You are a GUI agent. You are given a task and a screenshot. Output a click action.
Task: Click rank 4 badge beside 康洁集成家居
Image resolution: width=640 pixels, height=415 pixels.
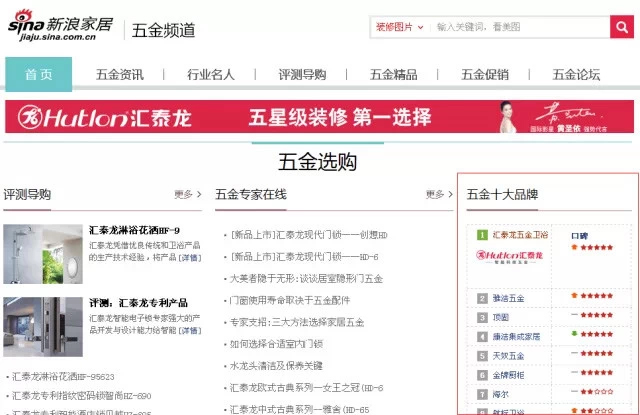point(482,335)
